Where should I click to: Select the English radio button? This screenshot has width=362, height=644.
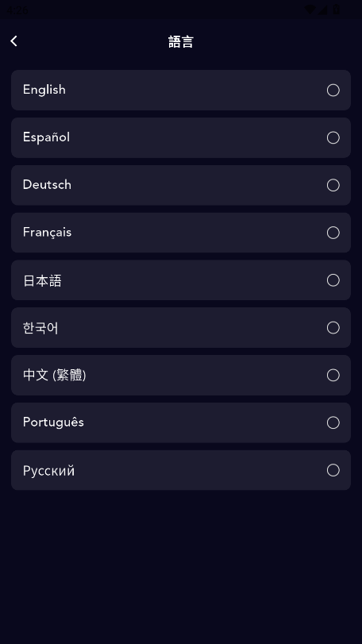pos(333,90)
